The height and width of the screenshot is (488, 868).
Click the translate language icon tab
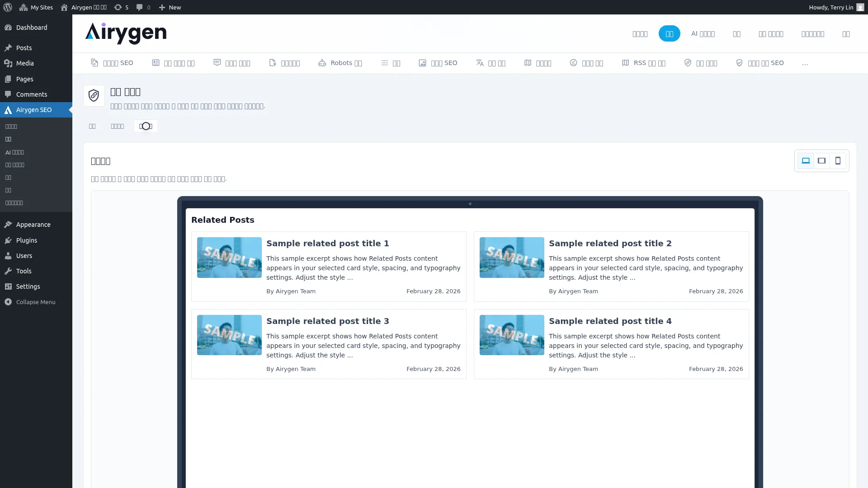coord(491,63)
